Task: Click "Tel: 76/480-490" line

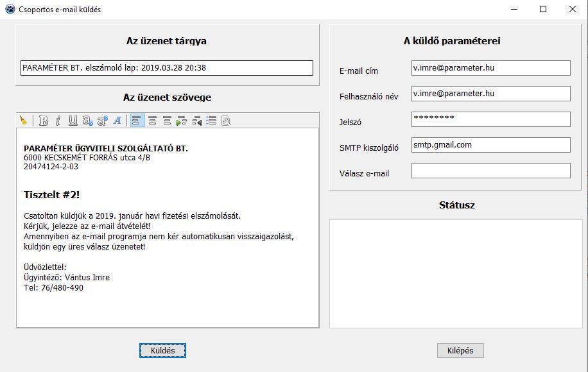Action: 54,288
